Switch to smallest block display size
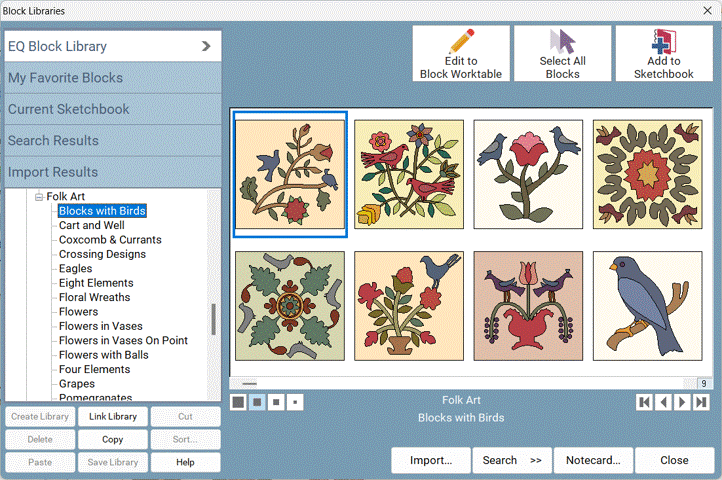This screenshot has height=480, width=722. (x=294, y=402)
